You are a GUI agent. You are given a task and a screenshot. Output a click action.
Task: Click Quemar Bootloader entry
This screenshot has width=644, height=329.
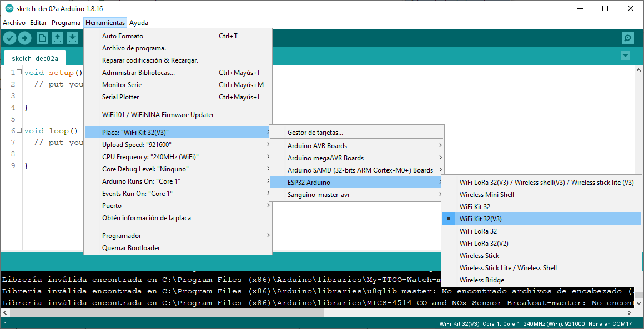(x=178, y=248)
